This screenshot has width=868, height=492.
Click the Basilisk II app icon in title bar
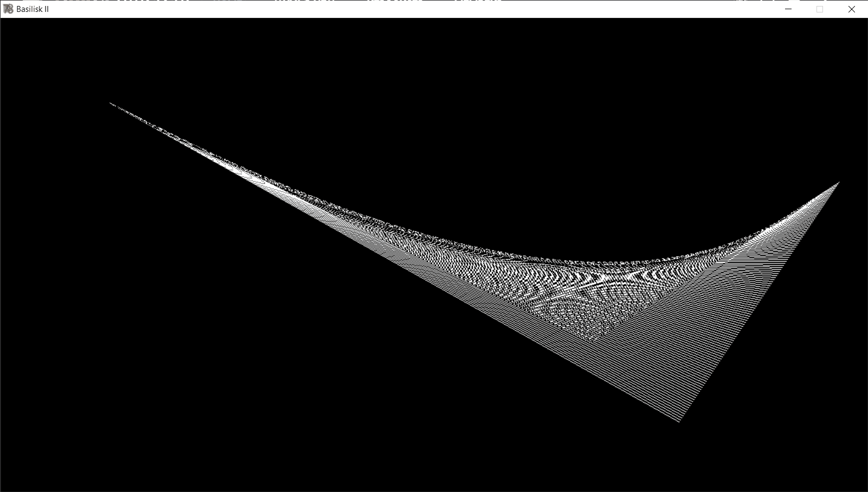click(x=8, y=9)
